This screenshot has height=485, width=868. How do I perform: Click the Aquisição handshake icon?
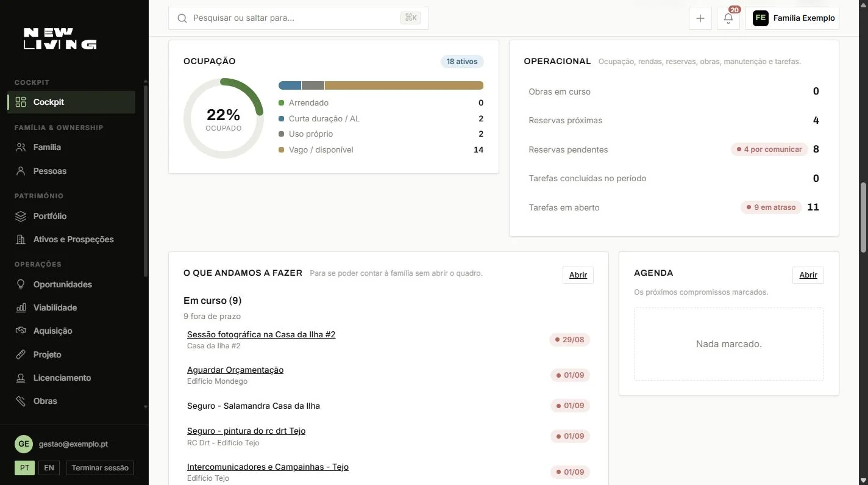(x=21, y=331)
